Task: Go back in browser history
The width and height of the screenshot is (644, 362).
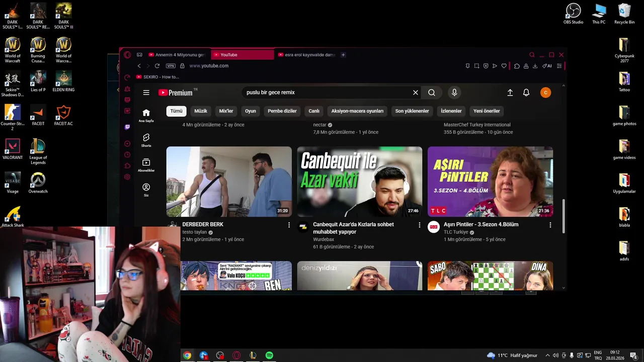Action: pyautogui.click(x=139, y=66)
